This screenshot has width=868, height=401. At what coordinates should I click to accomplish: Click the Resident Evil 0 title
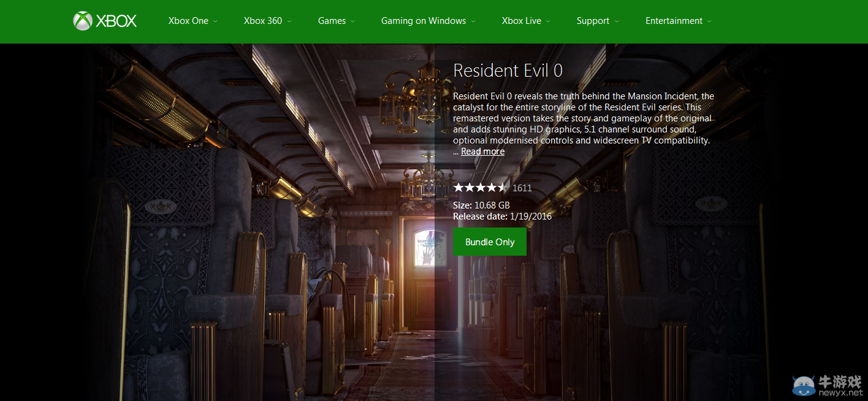(507, 71)
